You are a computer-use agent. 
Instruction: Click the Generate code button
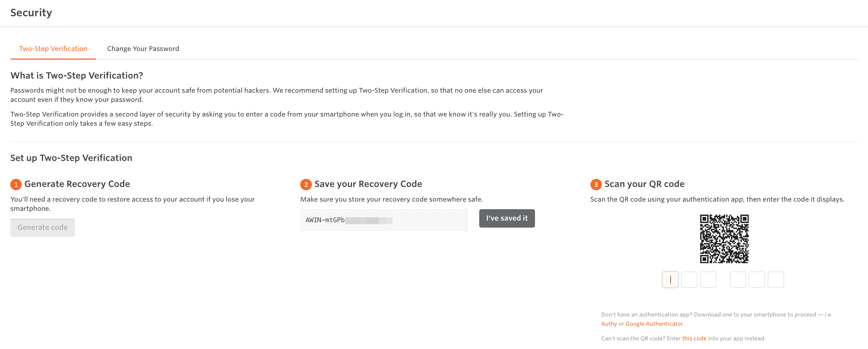point(43,227)
